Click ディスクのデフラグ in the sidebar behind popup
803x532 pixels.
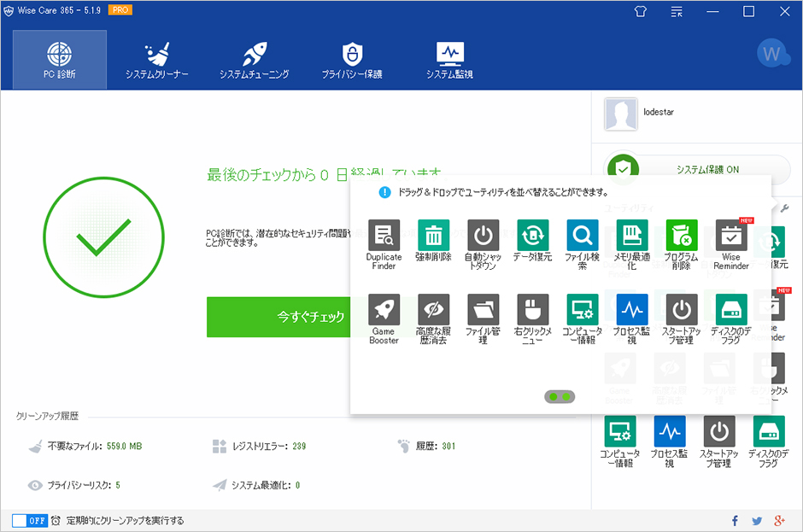769,431
